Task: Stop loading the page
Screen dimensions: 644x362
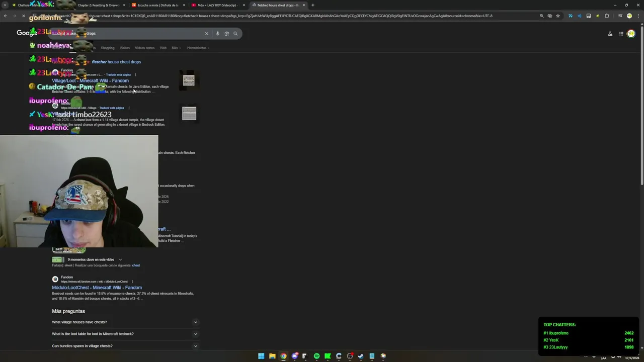Action: click(24, 16)
